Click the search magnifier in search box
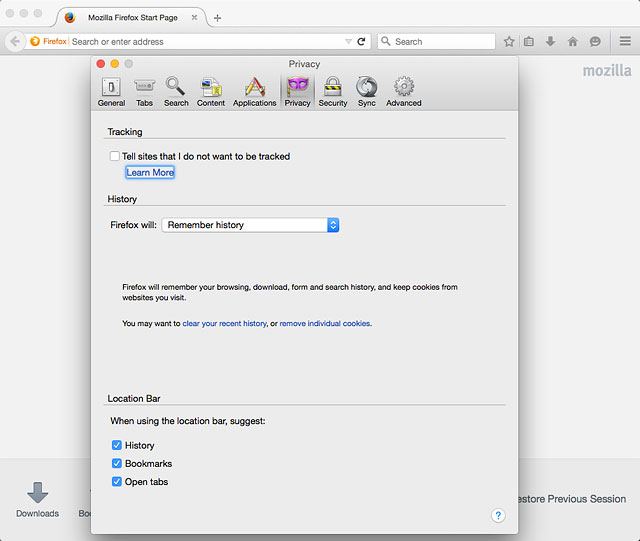 coord(386,41)
